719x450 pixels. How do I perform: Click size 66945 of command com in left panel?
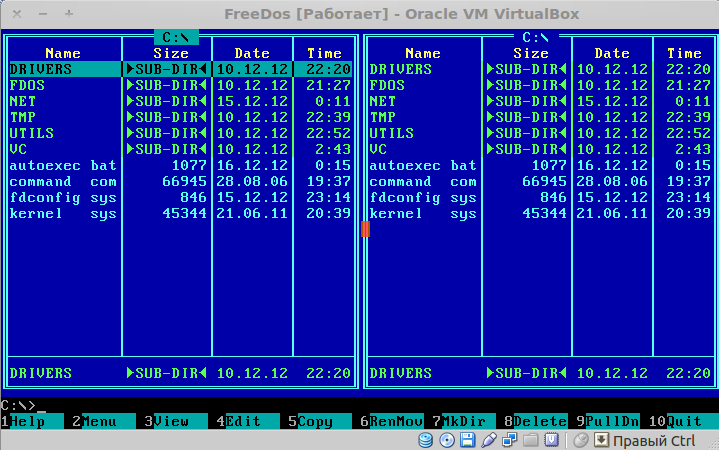(184, 182)
